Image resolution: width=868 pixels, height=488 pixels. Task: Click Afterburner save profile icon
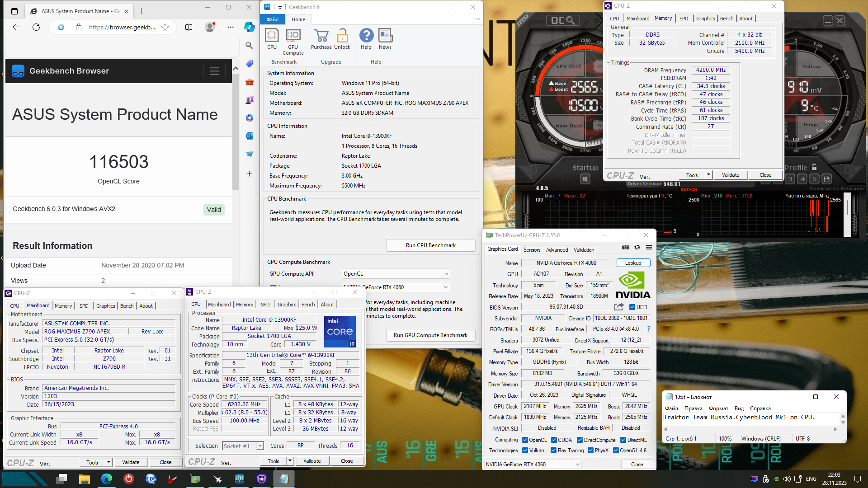tap(826, 179)
